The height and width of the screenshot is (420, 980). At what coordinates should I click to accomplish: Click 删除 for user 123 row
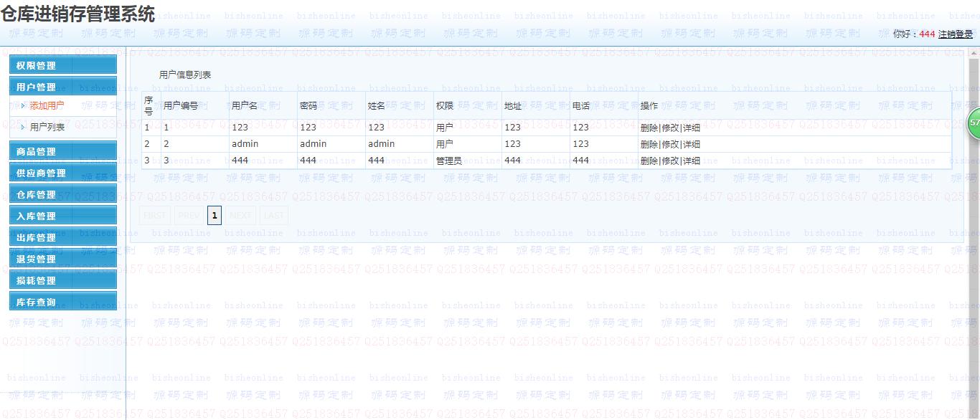[649, 128]
